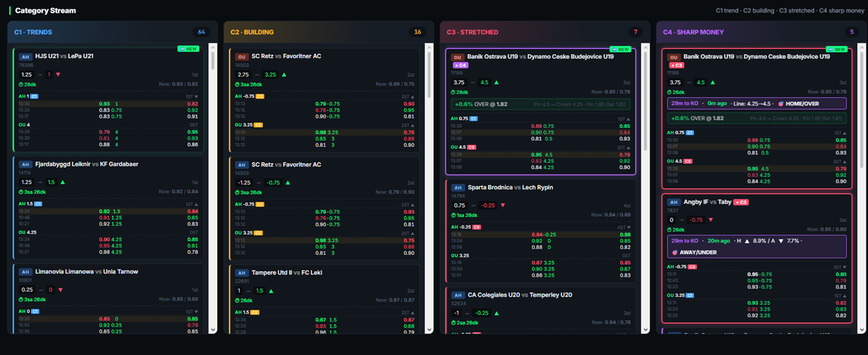Click green up arrow in CA Colegiales U20 card
The image size is (868, 355).
pos(496,313)
